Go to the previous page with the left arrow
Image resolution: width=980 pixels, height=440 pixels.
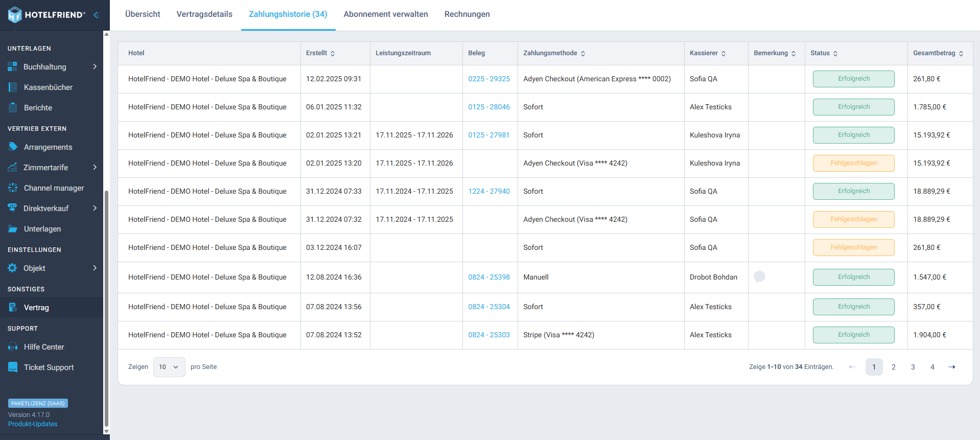[x=852, y=367]
